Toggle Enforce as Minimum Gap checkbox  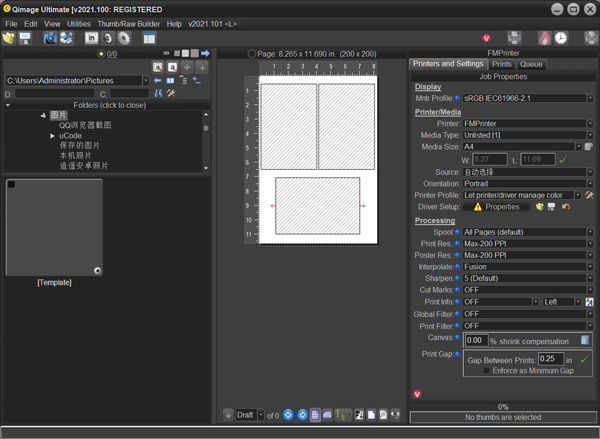pyautogui.click(x=487, y=370)
